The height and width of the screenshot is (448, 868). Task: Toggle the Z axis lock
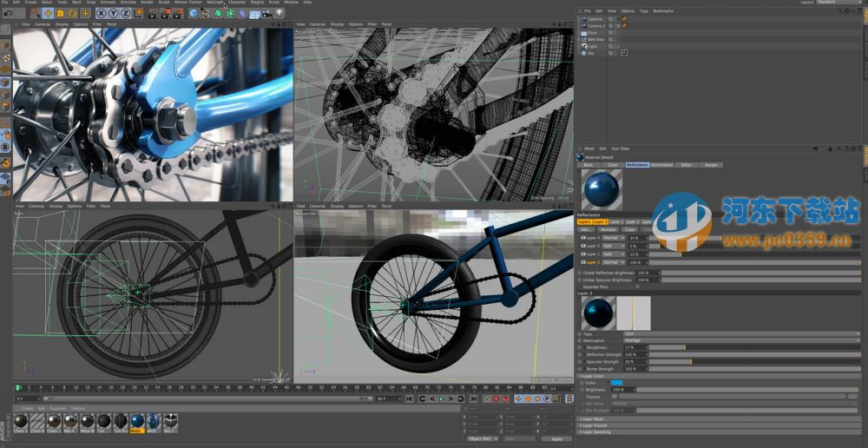point(126,13)
